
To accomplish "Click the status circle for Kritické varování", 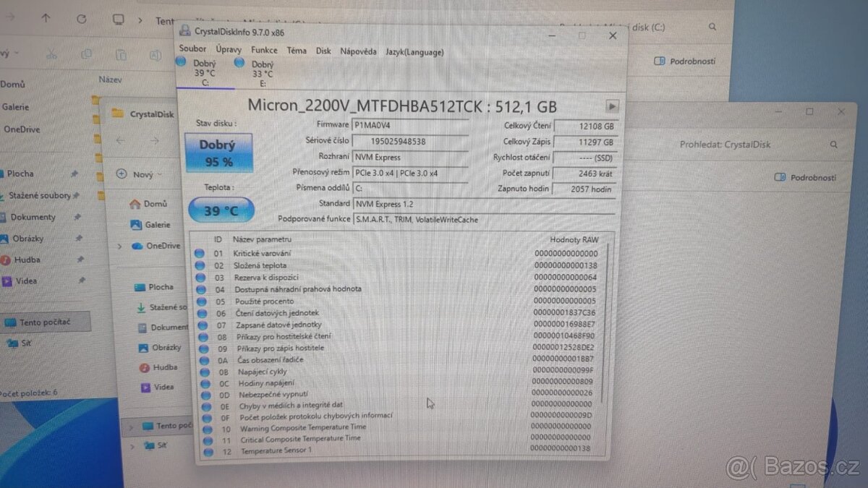I will (x=200, y=253).
